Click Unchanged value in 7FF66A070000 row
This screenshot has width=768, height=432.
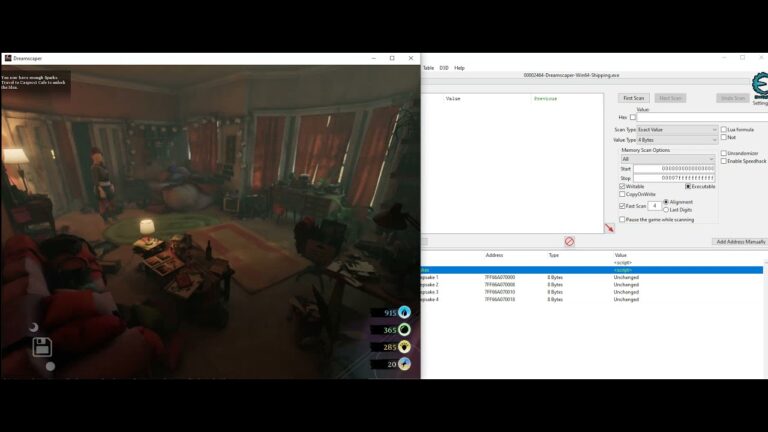pos(626,277)
